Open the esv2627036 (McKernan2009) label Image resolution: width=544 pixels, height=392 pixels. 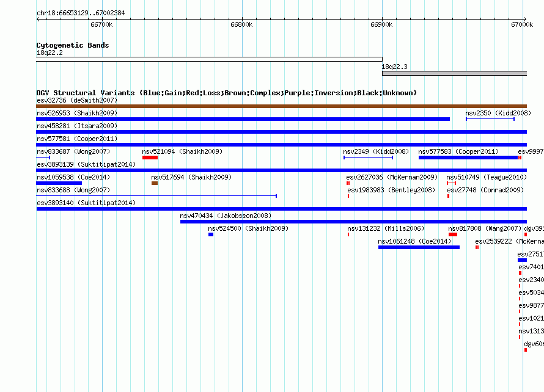pyautogui.click(x=392, y=177)
